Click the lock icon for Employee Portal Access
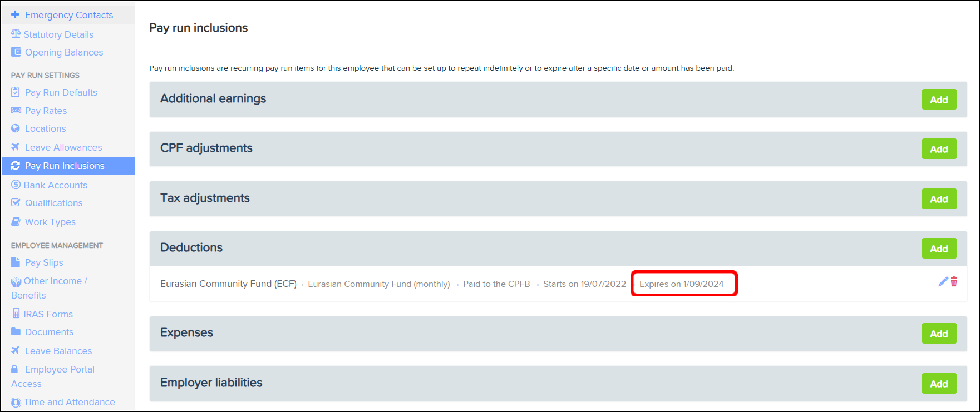 [x=15, y=369]
